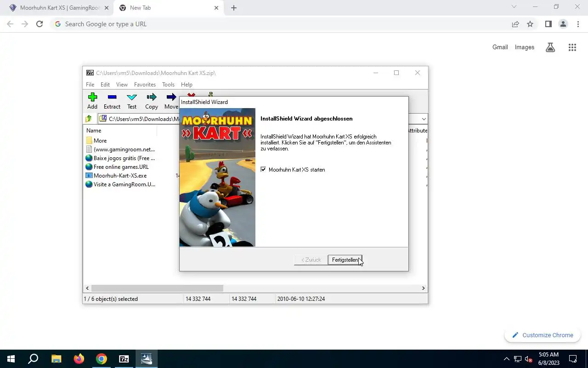Click the Extract toolbar icon in 7-Zip
Screen dimensions: 588x368
coord(112,101)
